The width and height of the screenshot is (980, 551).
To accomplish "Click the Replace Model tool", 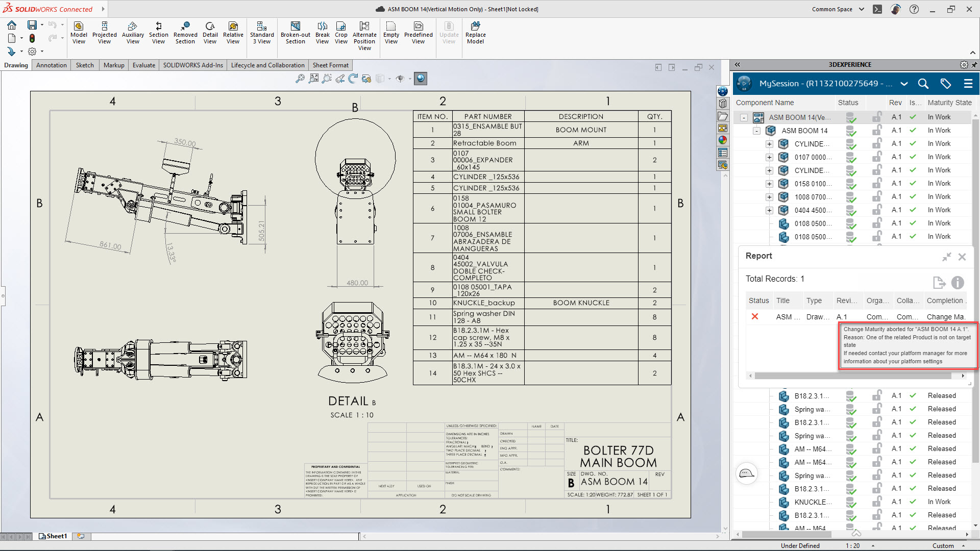I will coord(475,33).
